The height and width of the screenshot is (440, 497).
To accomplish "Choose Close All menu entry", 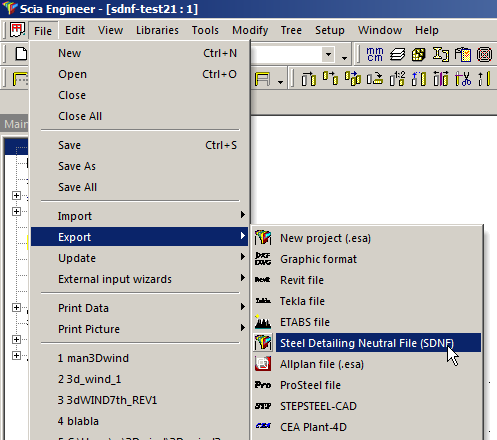I will (x=139, y=116).
